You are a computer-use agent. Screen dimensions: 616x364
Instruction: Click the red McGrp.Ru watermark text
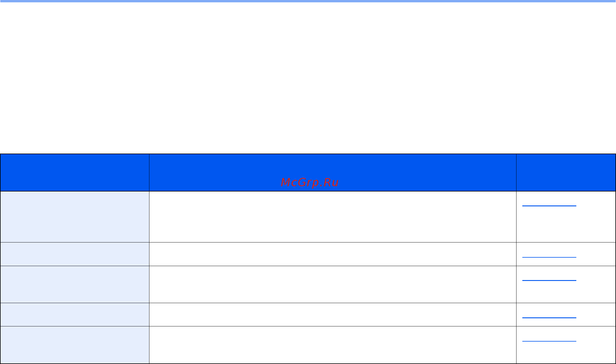(310, 182)
